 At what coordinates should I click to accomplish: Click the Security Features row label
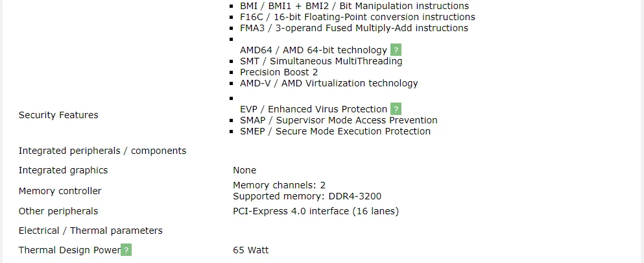[58, 115]
